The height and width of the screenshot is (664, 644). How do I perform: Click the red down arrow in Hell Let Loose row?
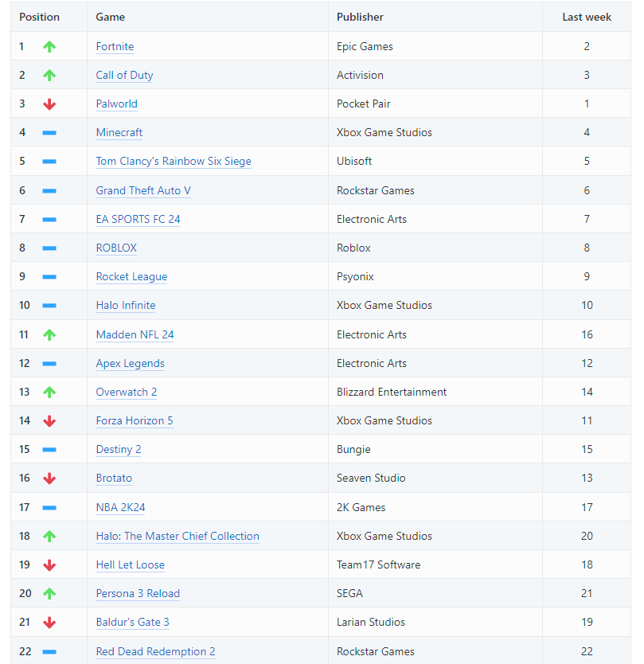(x=49, y=565)
